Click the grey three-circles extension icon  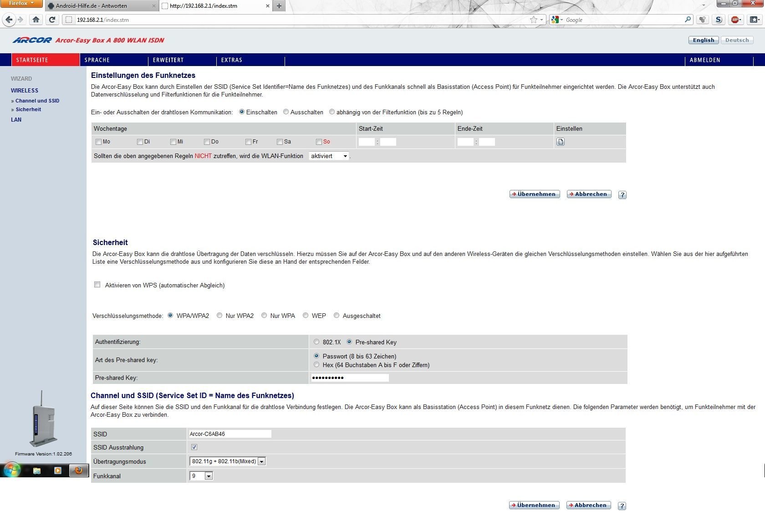pos(703,20)
